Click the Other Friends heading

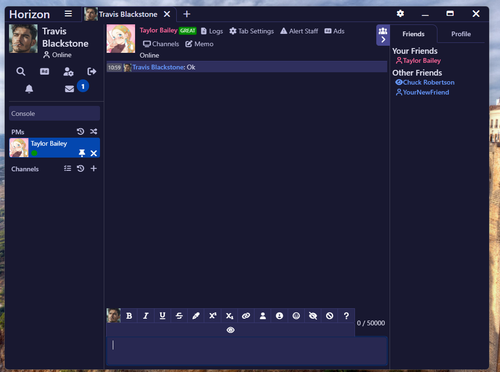(417, 73)
